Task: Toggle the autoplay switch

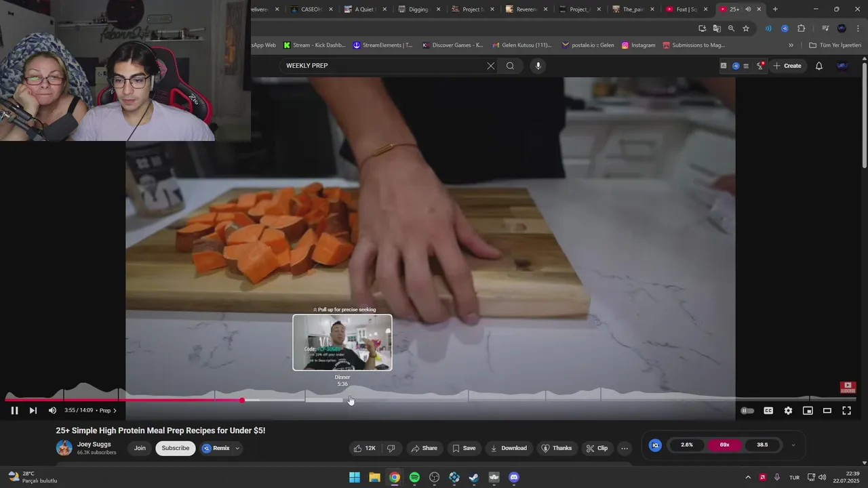Action: [747, 411]
